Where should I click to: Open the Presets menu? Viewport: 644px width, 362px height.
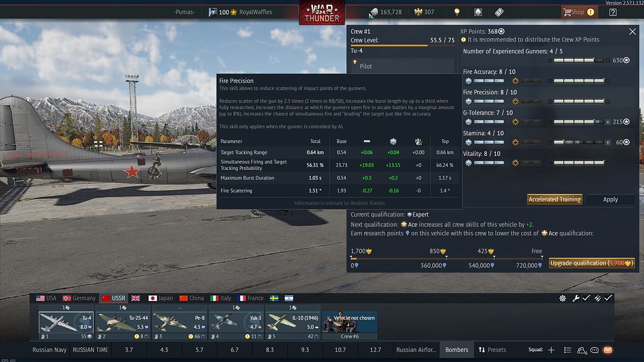click(492, 350)
